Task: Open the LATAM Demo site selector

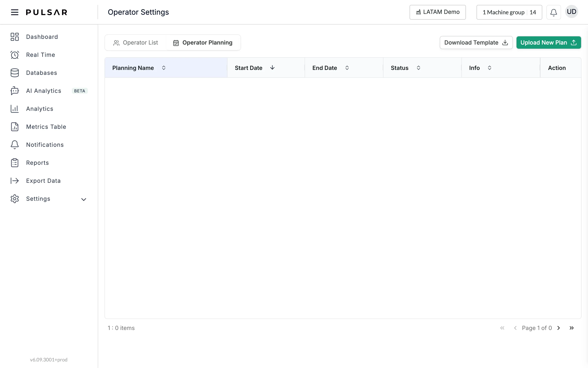Action: coord(438,12)
